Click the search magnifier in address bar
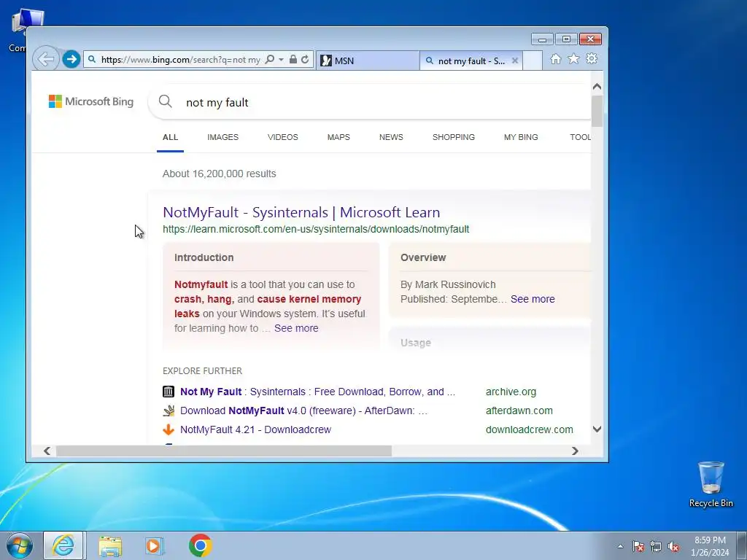747x560 pixels. pos(270,60)
